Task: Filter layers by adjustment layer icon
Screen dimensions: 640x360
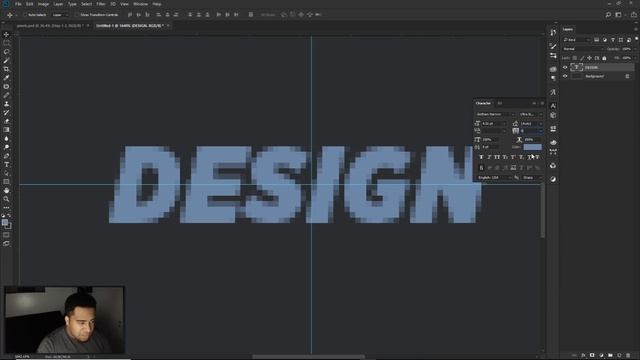Action: pos(604,40)
